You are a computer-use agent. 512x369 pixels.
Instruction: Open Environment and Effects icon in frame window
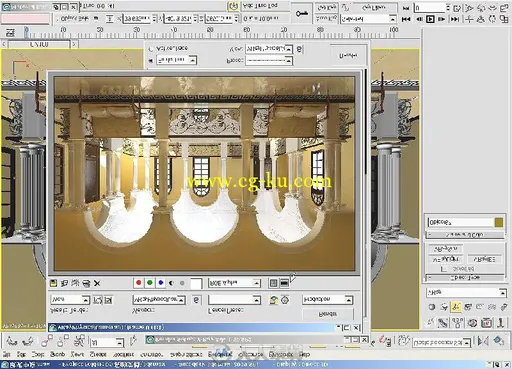[285, 300]
